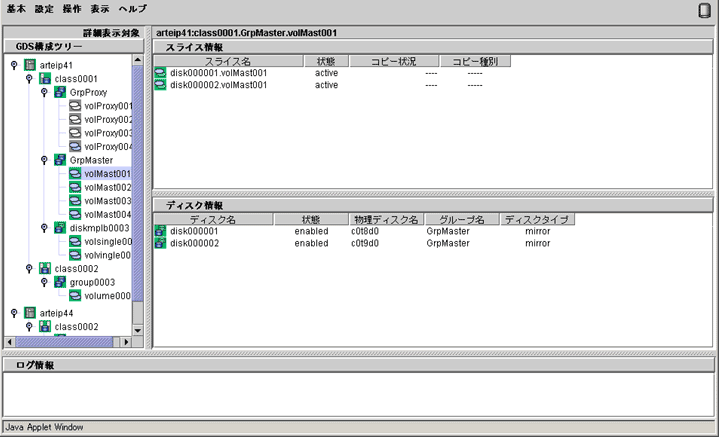The height and width of the screenshot is (437, 719).
Task: Click the arteip44 node icon
Action: click(x=30, y=313)
